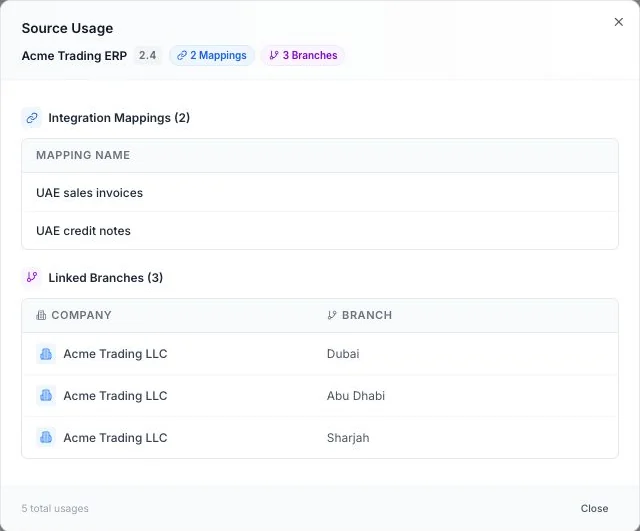The height and width of the screenshot is (531, 640).
Task: Click the MAPPING NAME column header
Action: (83, 155)
